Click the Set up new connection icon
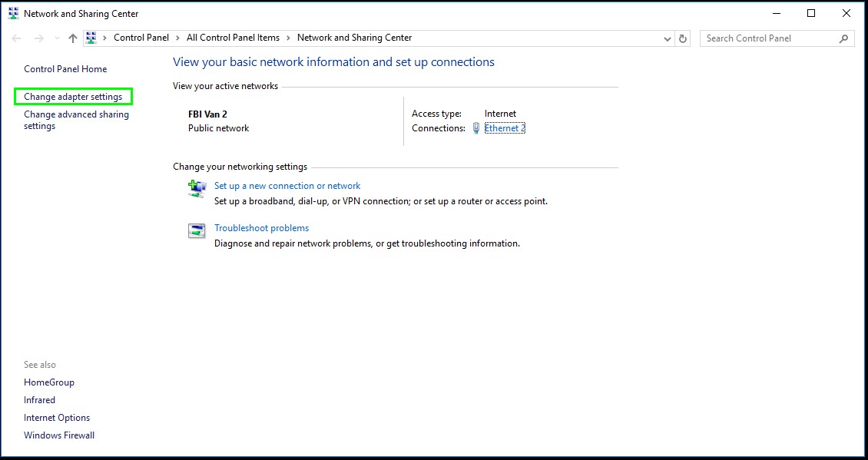868x460 pixels. click(x=197, y=188)
